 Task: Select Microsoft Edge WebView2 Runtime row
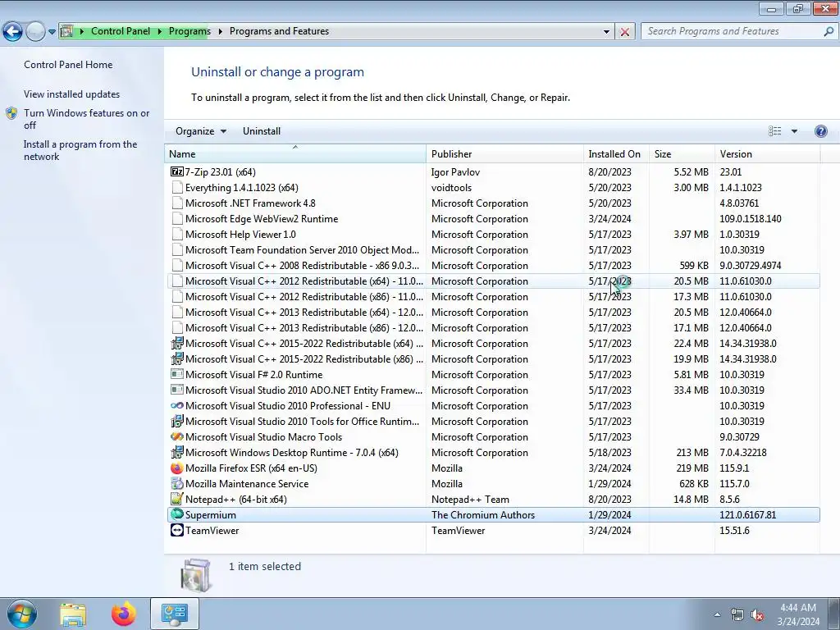point(493,218)
